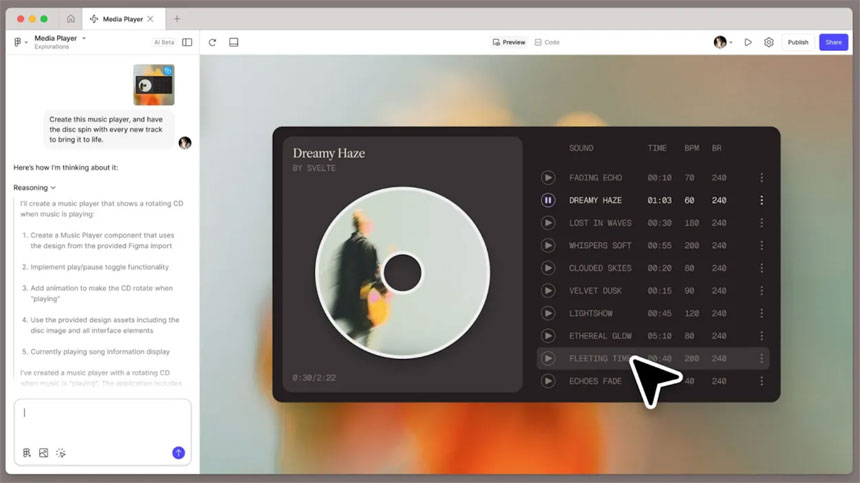Click the AI Beta badge
860x483 pixels.
(x=163, y=42)
